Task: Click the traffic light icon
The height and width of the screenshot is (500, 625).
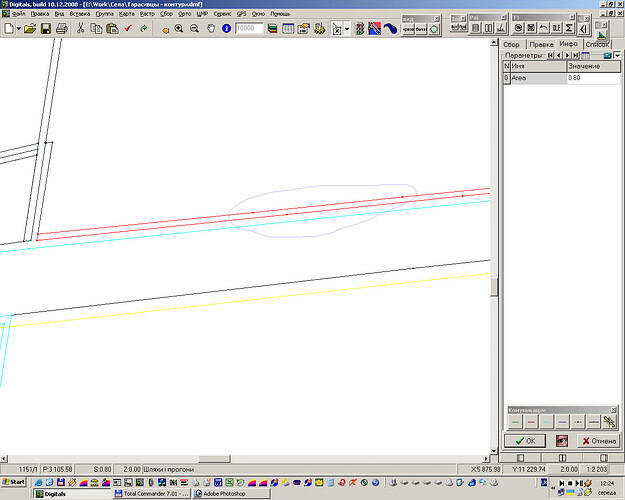Action: pyautogui.click(x=360, y=29)
